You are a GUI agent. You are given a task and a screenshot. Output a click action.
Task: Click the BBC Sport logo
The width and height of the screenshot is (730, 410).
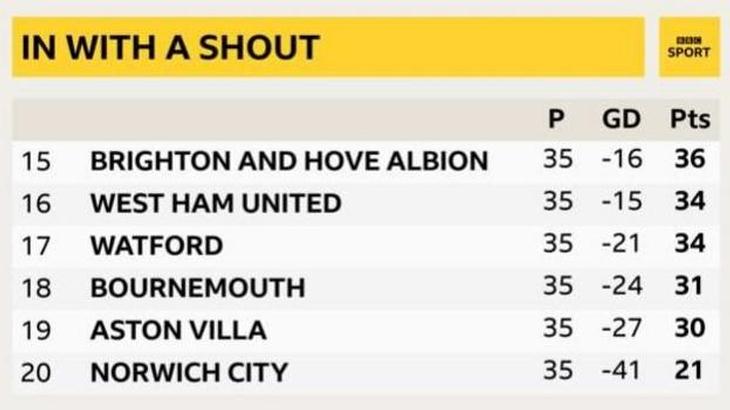(689, 47)
